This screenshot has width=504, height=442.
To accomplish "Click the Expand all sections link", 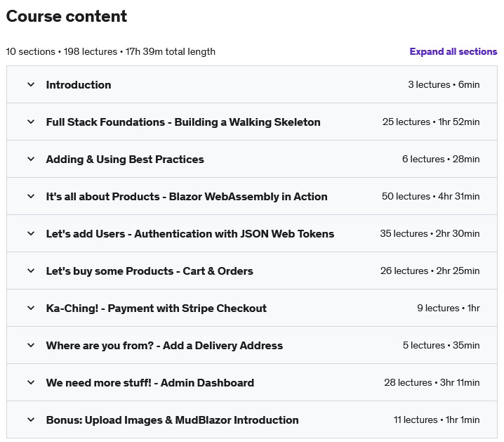I will coord(453,51).
